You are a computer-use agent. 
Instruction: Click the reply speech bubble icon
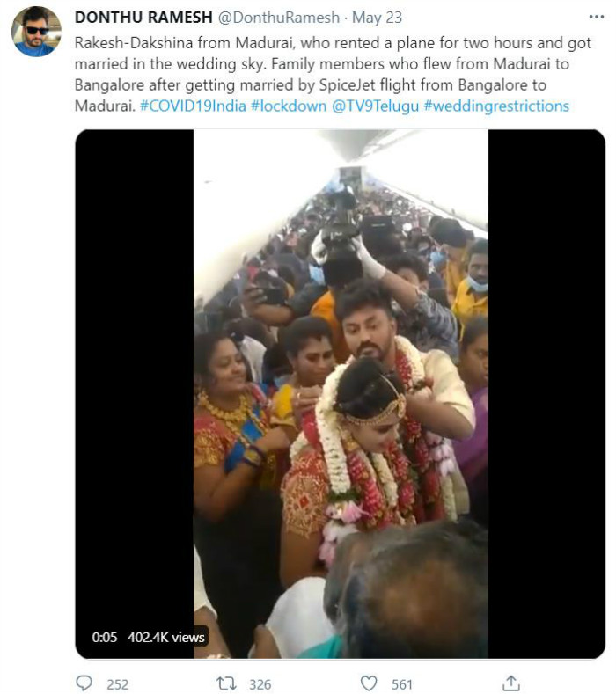[84, 683]
